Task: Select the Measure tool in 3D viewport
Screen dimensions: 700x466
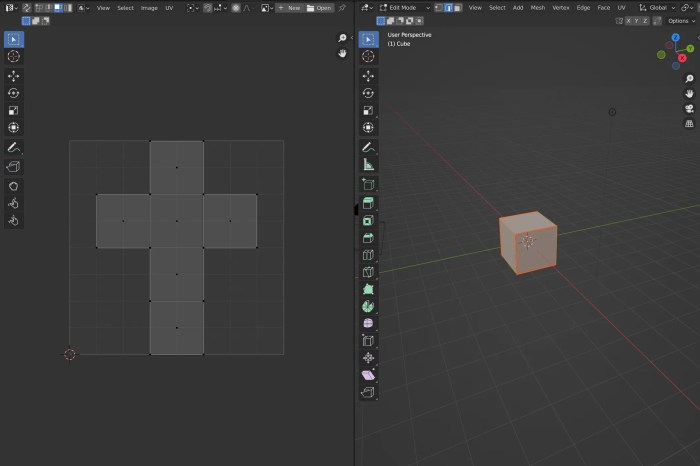Action: (x=368, y=165)
